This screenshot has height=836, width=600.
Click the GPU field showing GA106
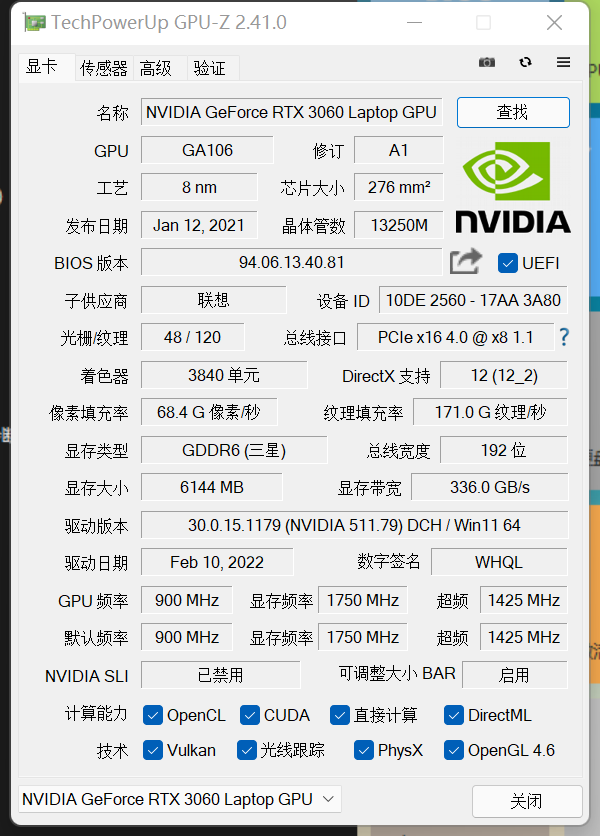tap(207, 150)
